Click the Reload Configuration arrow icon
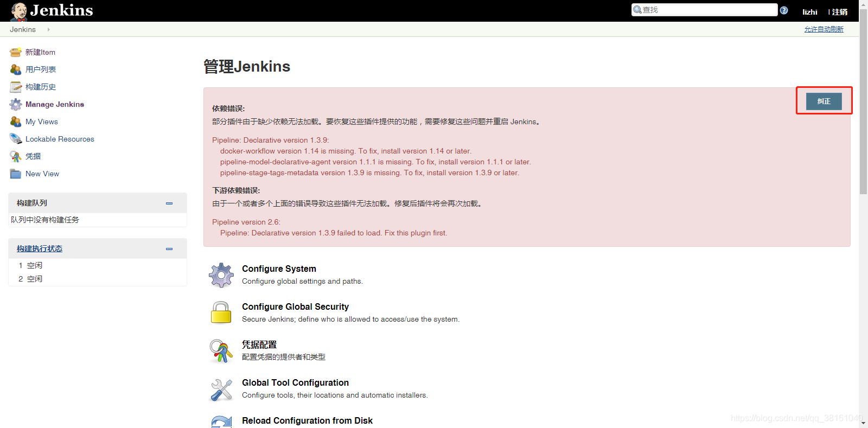This screenshot has height=428, width=868. (x=221, y=422)
